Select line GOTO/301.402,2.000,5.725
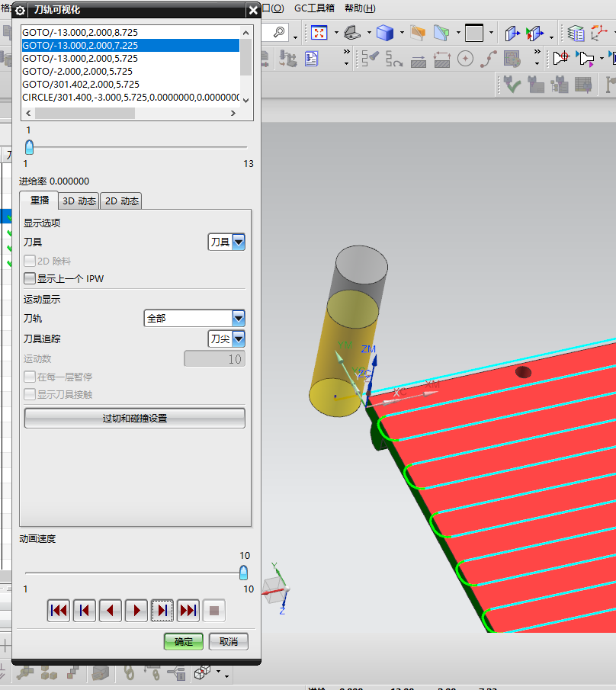Image resolution: width=616 pixels, height=690 pixels. [130, 84]
